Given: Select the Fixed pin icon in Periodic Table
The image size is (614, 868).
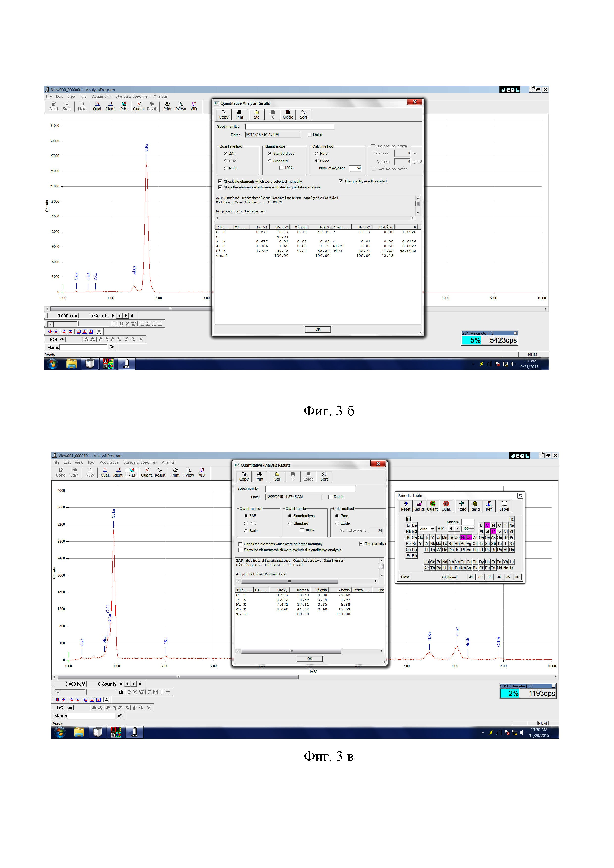Looking at the screenshot, I should (x=461, y=506).
